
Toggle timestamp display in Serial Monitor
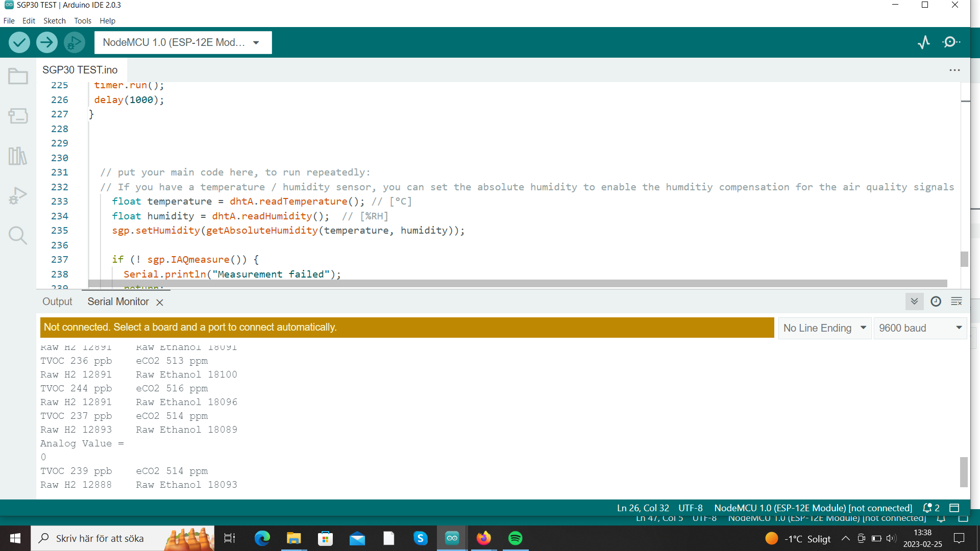tap(936, 302)
